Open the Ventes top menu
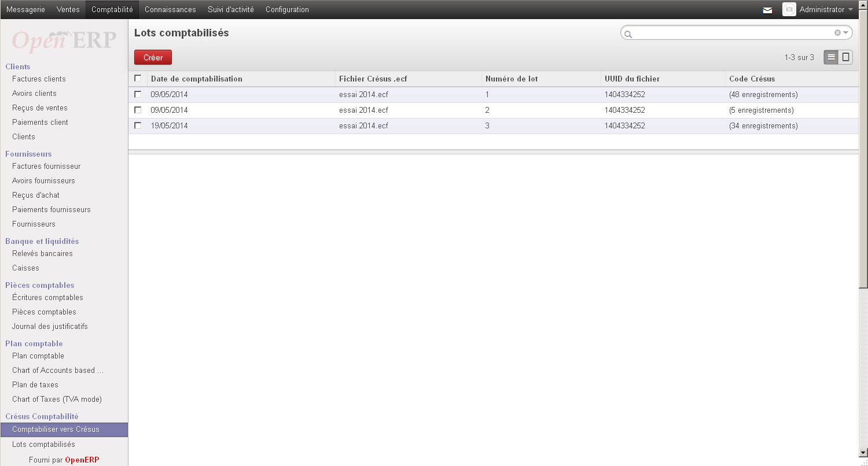This screenshot has height=466, width=868. [x=68, y=9]
